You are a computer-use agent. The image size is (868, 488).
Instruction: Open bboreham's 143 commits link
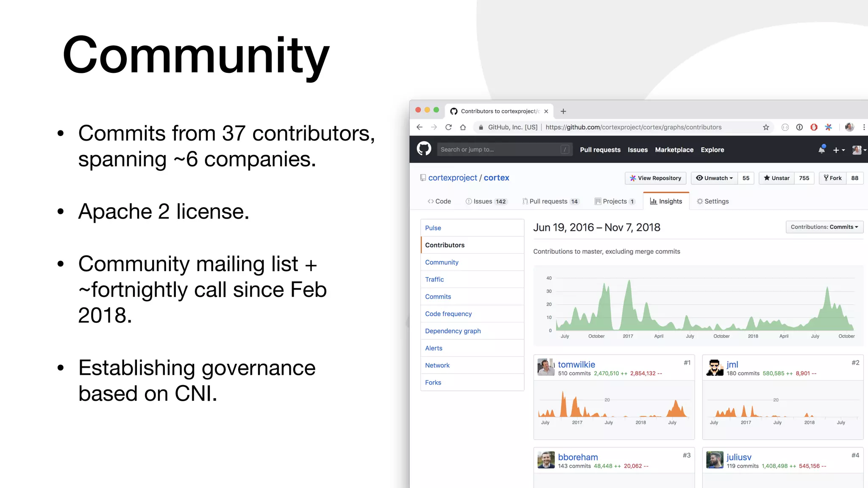[574, 466]
